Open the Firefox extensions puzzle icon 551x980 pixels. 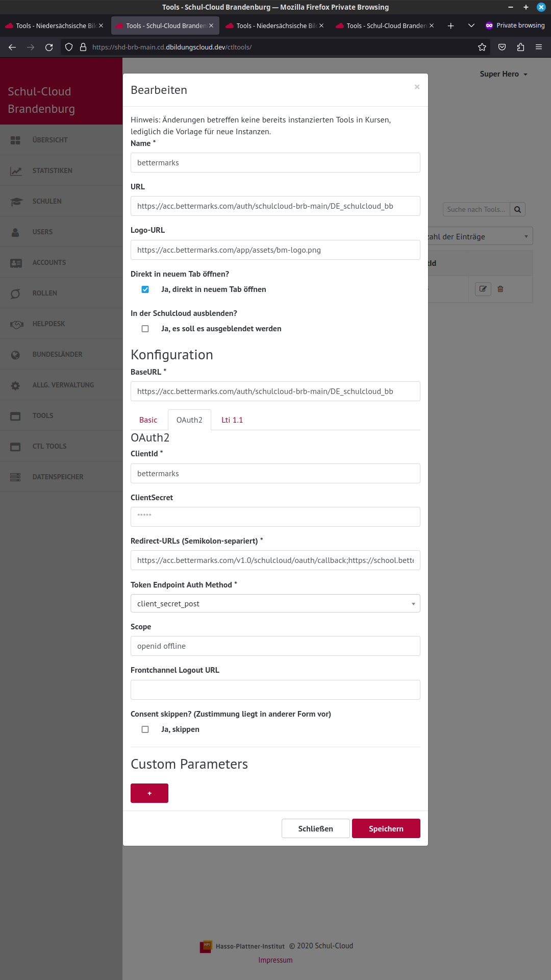pos(520,47)
